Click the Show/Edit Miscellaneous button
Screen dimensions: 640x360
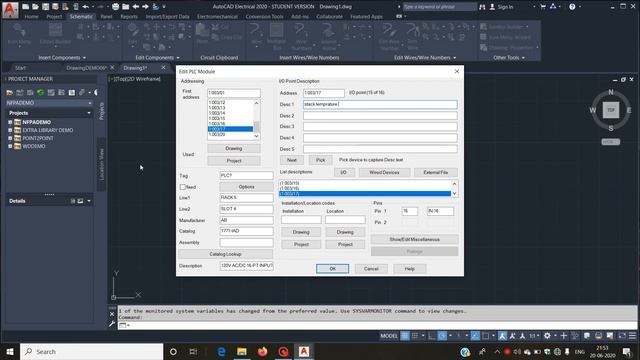(414, 239)
